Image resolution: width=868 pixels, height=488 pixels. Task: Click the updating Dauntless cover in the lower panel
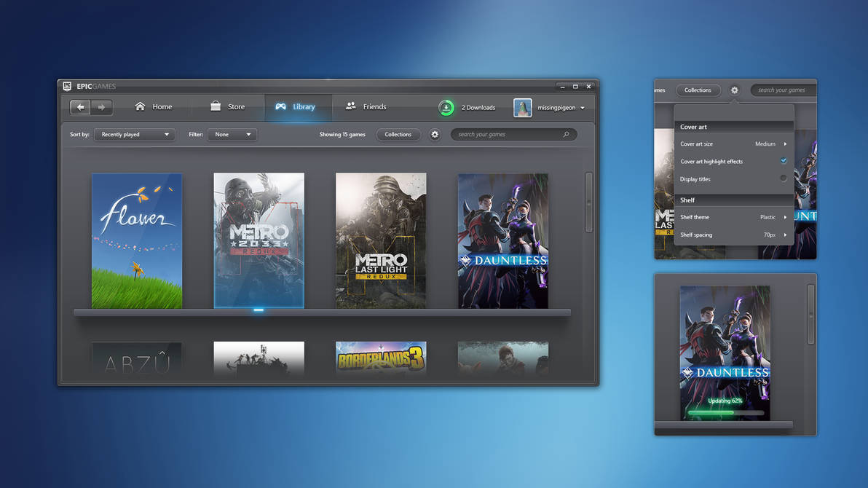(x=725, y=353)
